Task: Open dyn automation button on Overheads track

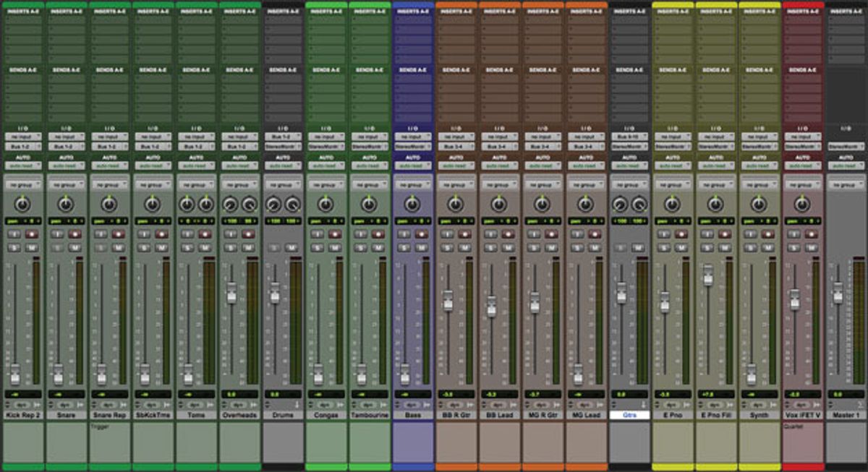Action: click(x=237, y=406)
